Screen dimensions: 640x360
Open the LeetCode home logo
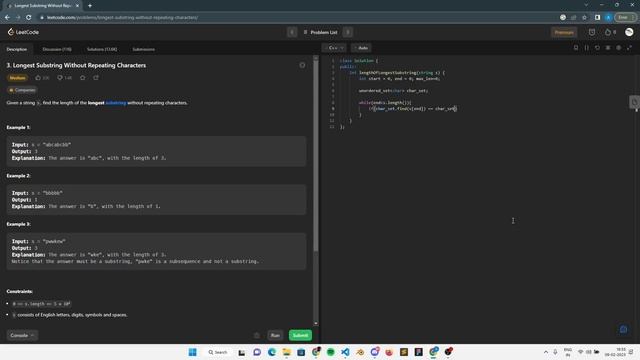tap(23, 32)
